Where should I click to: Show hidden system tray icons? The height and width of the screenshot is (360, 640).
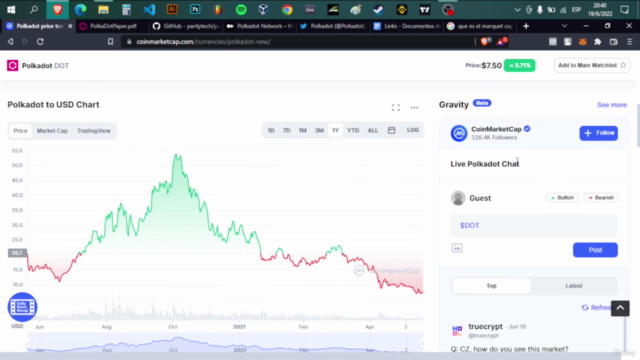click(517, 10)
